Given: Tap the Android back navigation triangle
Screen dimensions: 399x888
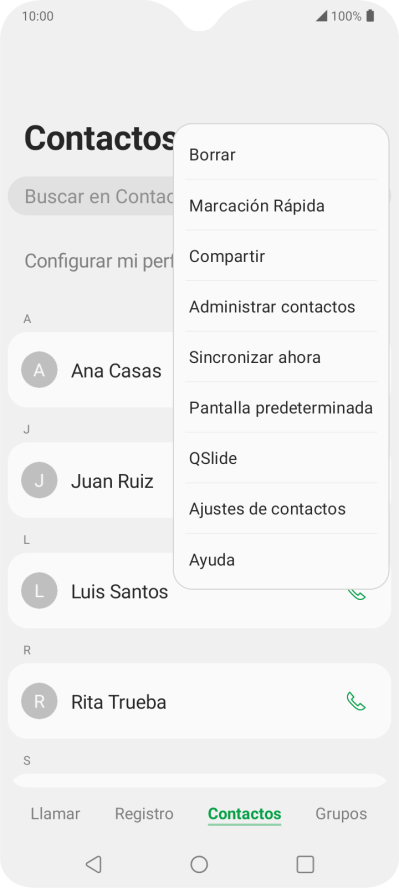Looking at the screenshot, I should pos(93,864).
